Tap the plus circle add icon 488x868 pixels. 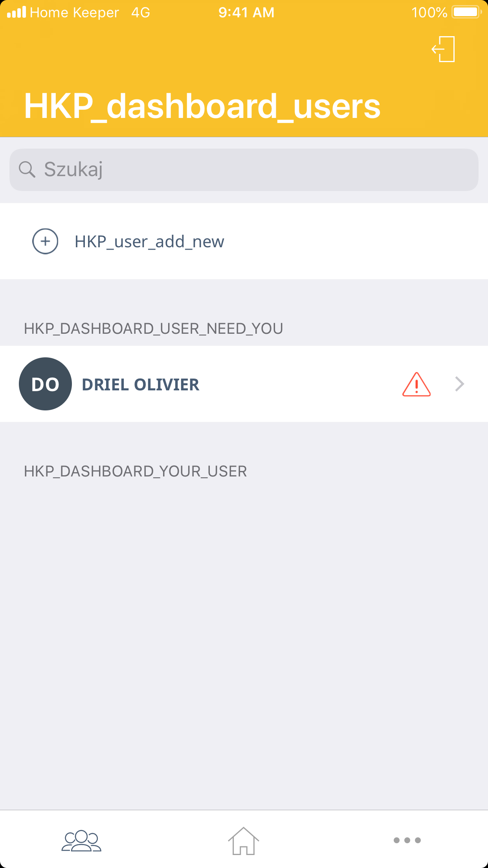coord(45,241)
